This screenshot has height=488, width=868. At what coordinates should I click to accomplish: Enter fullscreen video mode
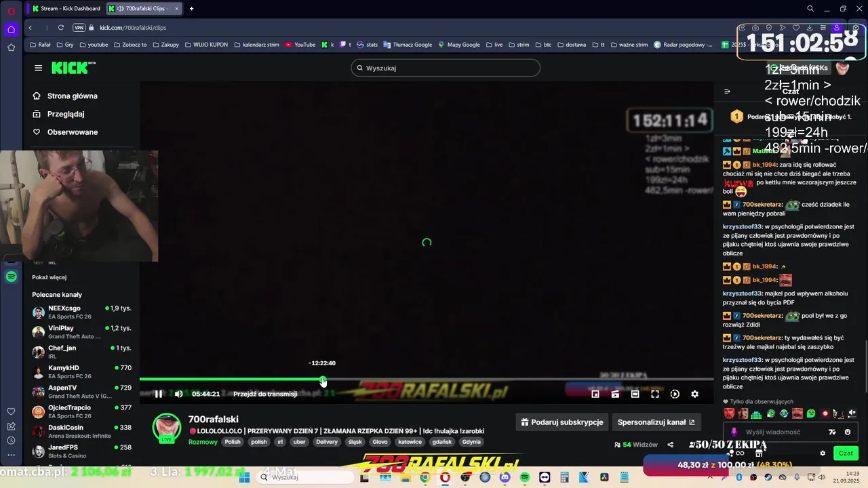[x=655, y=394]
